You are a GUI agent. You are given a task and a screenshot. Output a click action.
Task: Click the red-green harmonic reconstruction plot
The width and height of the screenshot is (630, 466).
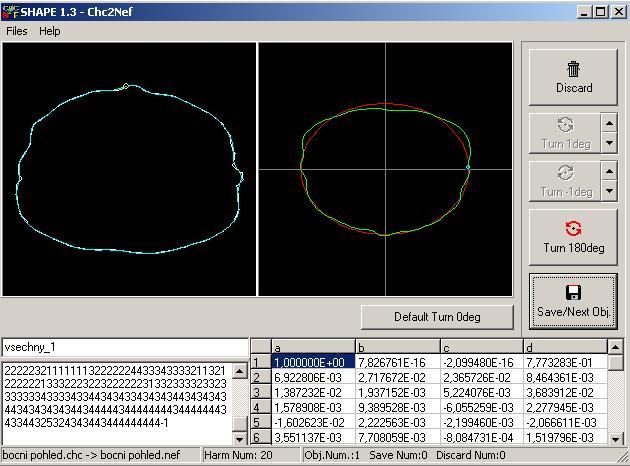[385, 169]
